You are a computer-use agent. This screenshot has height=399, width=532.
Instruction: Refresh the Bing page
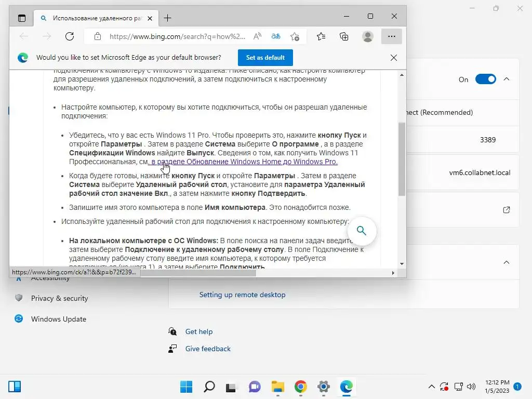pyautogui.click(x=70, y=36)
